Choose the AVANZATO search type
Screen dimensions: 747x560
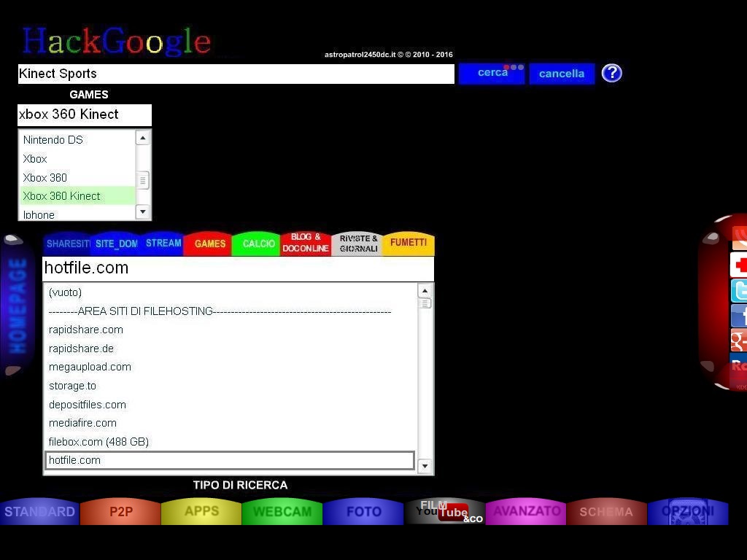pyautogui.click(x=526, y=512)
